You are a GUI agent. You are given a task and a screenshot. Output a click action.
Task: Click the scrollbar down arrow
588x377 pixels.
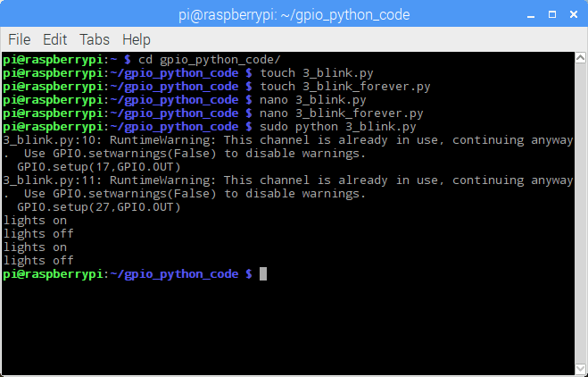(x=580, y=368)
